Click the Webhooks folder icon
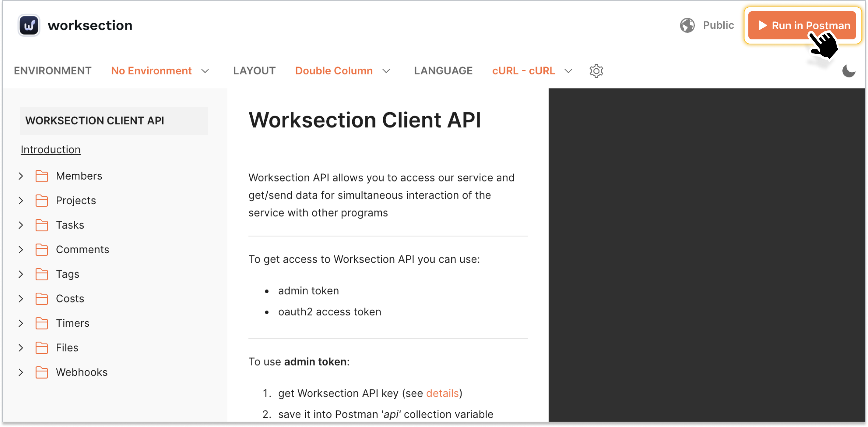868x427 pixels. click(x=42, y=372)
